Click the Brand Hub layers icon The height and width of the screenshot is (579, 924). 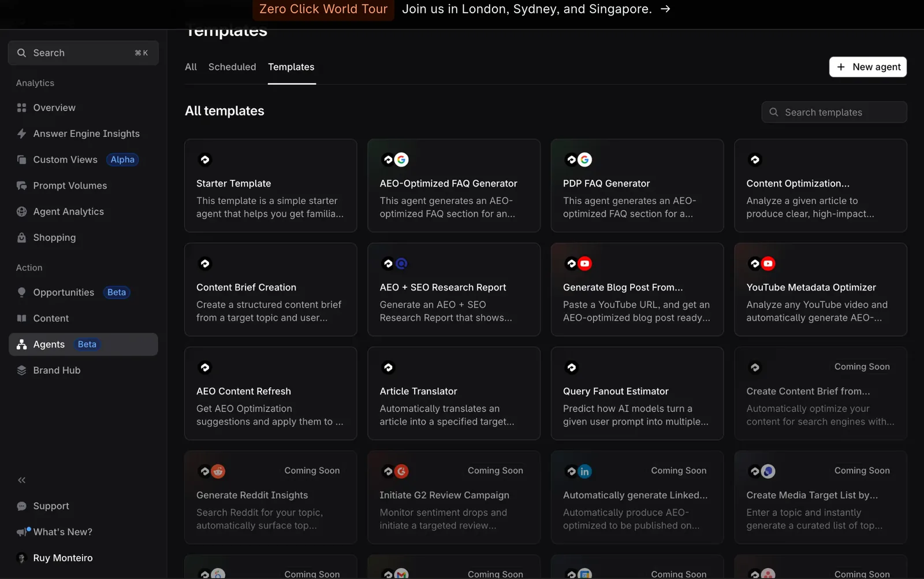[21, 370]
